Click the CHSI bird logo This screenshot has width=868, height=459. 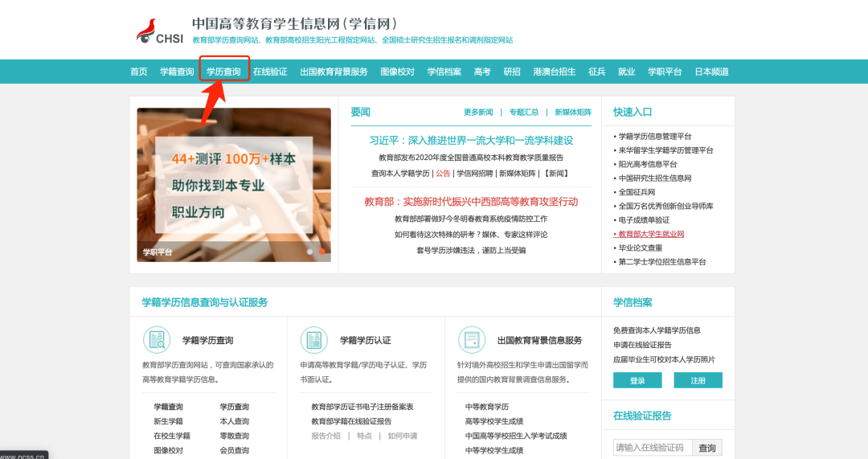[160, 31]
